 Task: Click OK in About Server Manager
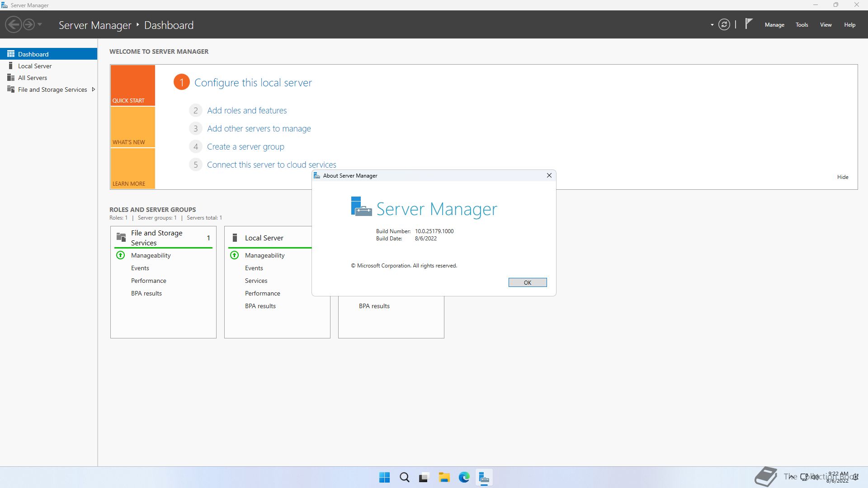(x=527, y=282)
